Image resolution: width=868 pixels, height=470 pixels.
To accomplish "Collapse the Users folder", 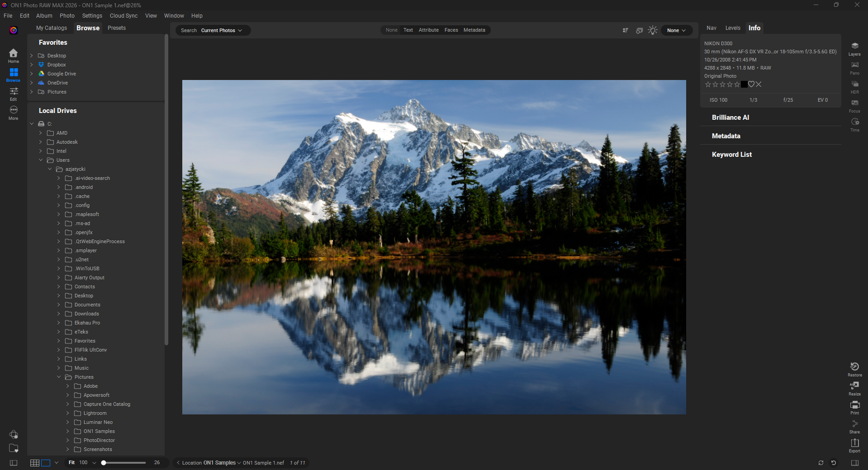I will pyautogui.click(x=41, y=160).
